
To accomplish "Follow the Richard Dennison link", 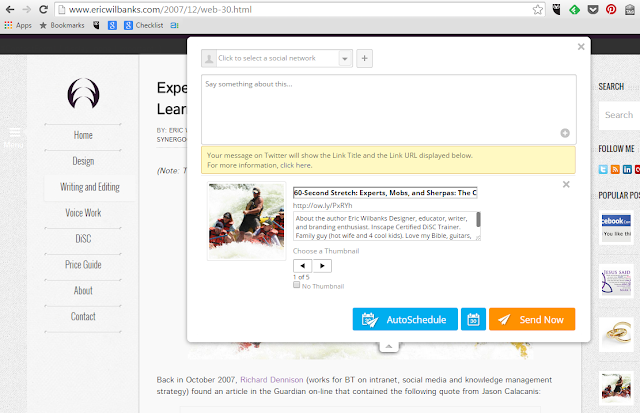I will pyautogui.click(x=272, y=380).
